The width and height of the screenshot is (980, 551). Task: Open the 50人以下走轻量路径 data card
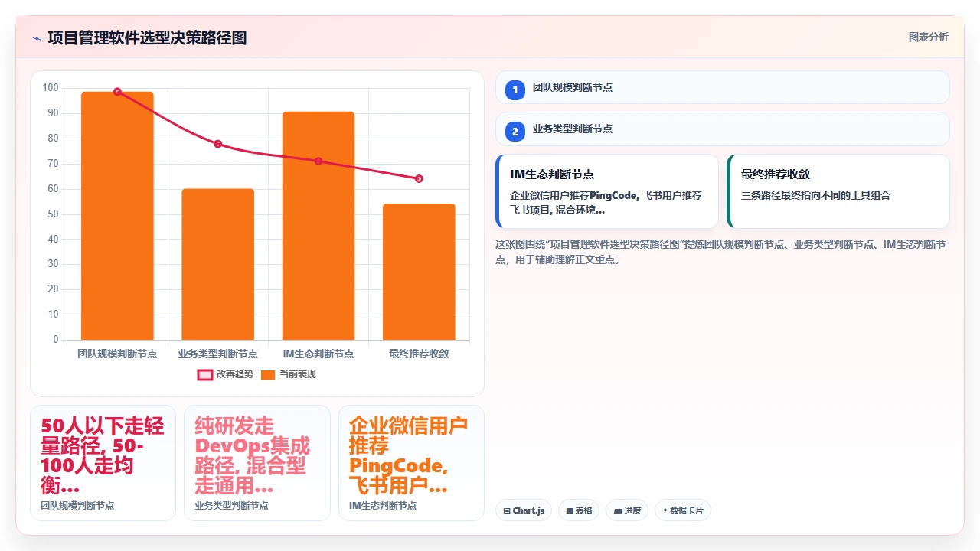point(103,463)
